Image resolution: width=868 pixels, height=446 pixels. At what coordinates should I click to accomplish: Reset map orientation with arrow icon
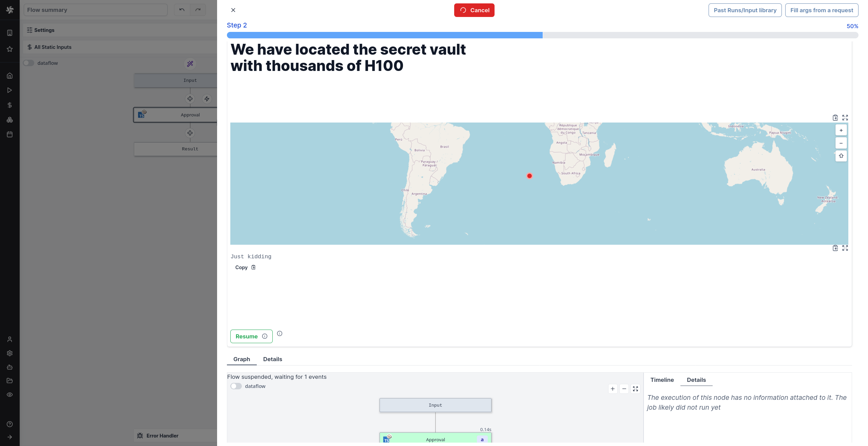841,156
